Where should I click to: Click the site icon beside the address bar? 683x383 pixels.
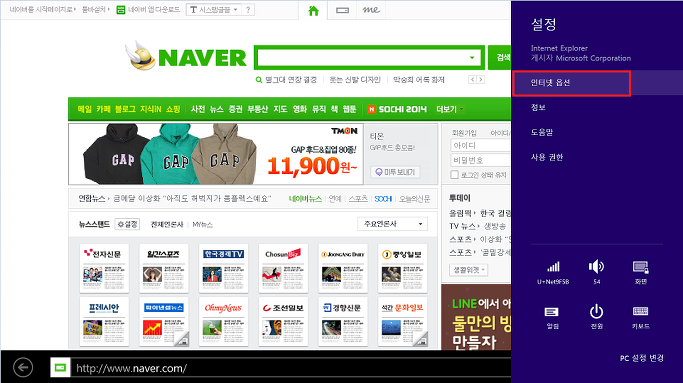[60, 368]
